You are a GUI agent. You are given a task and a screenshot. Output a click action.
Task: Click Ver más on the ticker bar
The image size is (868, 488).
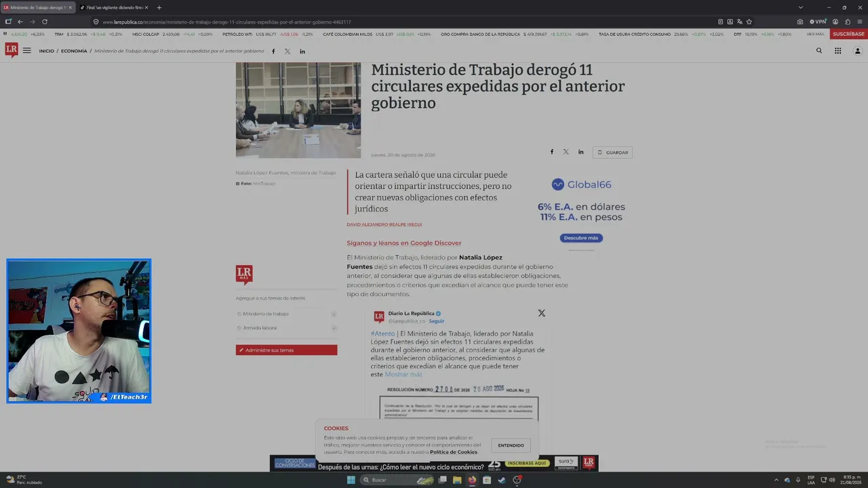click(x=815, y=34)
